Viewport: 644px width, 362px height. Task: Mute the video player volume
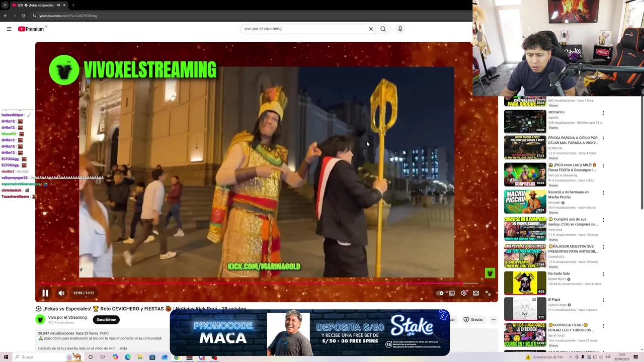point(61,293)
